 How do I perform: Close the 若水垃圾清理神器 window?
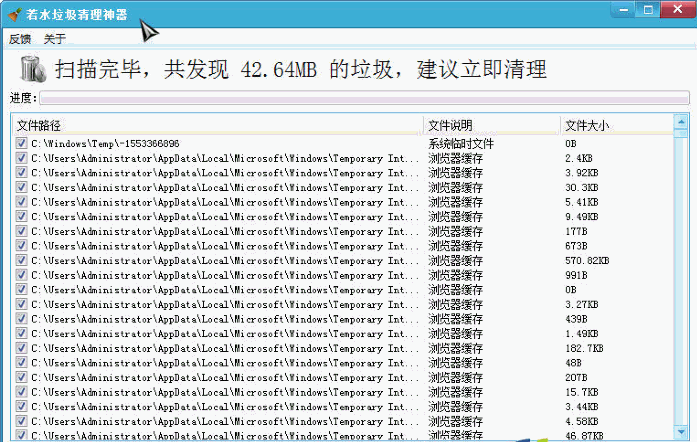(x=678, y=9)
